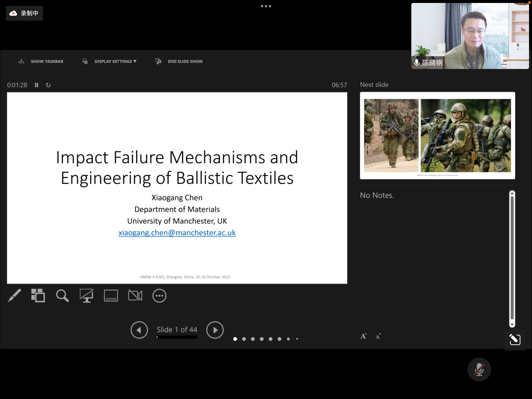Screen dimensions: 532x399
Task: Click the annotation pencil button
Action: click(x=515, y=339)
